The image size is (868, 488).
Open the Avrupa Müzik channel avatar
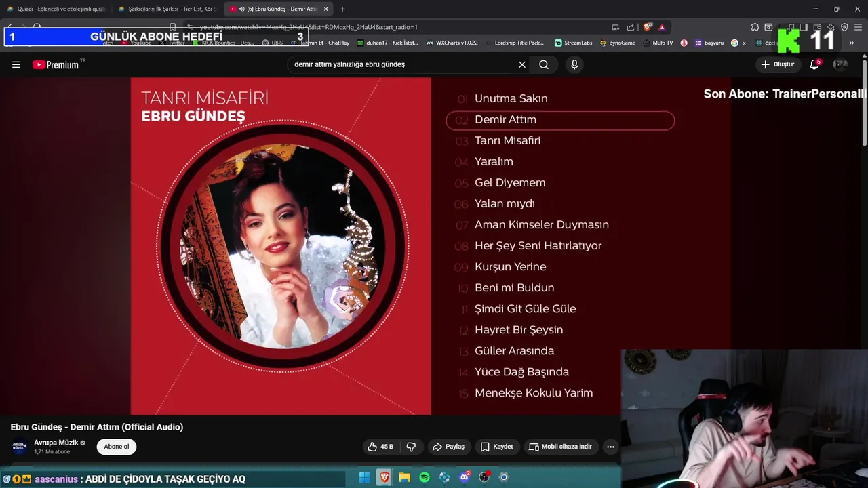point(20,447)
